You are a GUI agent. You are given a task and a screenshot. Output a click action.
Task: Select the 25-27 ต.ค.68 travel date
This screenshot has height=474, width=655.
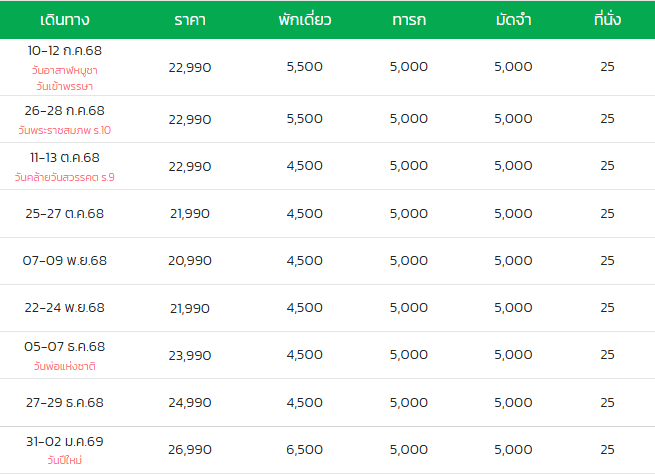coord(65,213)
